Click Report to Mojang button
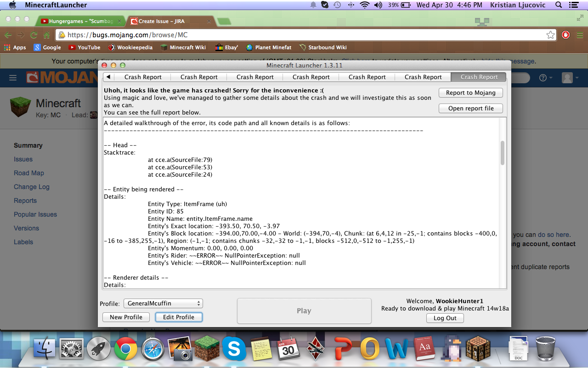Screen dimensions: 588x368 point(471,92)
